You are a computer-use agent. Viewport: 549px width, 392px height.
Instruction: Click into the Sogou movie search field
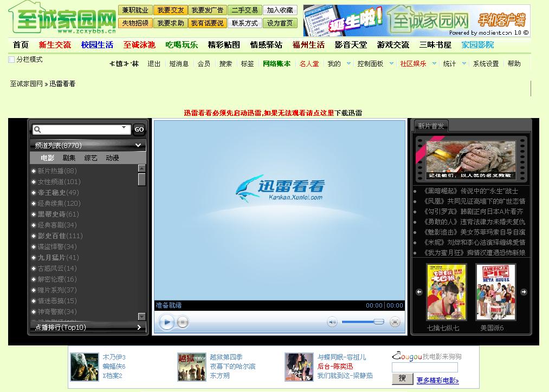(425, 367)
